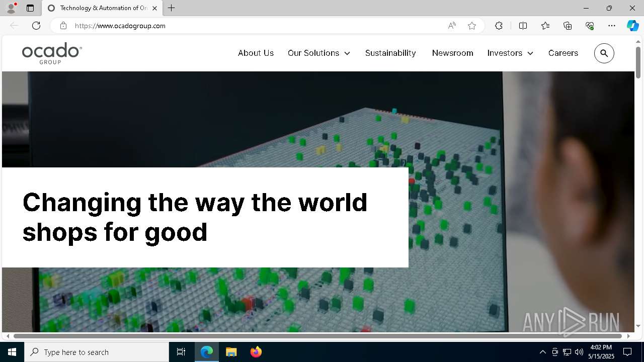Open Task View on the taskbar
This screenshot has height=362, width=644.
pyautogui.click(x=181, y=352)
